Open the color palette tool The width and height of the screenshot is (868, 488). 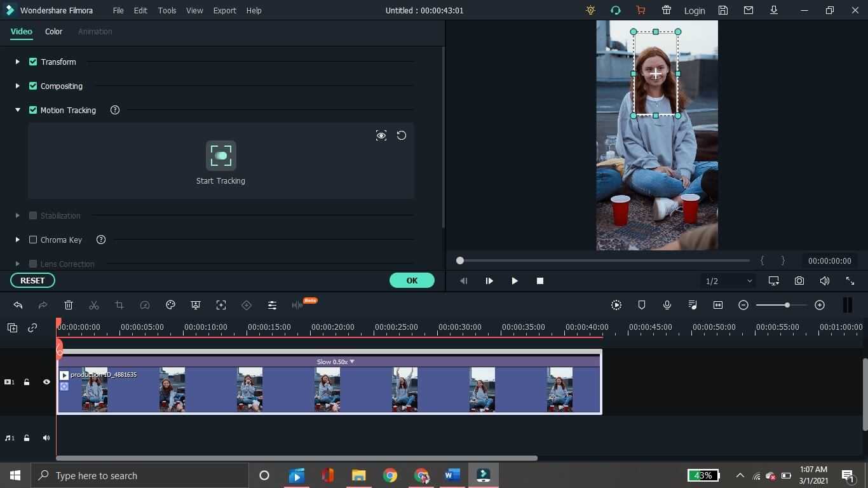click(170, 306)
